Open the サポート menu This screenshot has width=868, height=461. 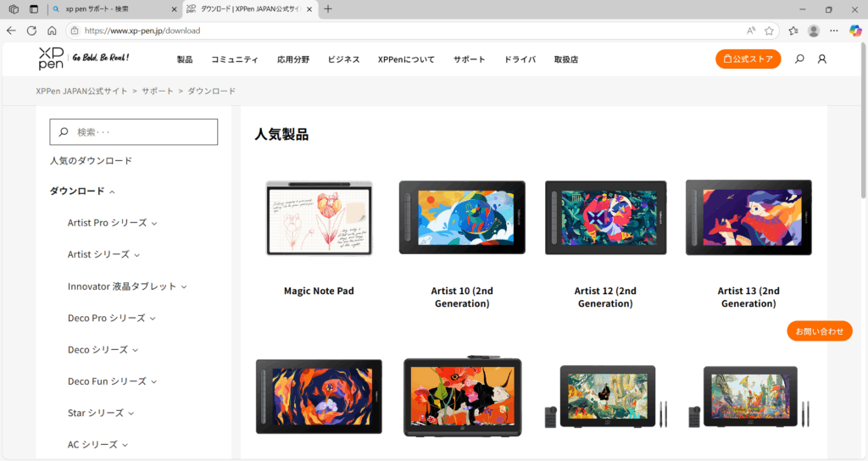(470, 59)
